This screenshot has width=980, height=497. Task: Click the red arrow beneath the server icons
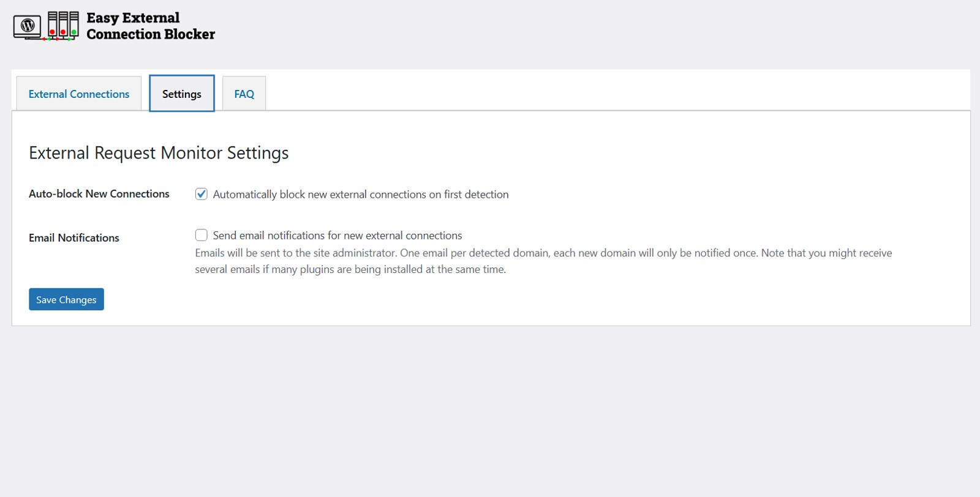57,39
